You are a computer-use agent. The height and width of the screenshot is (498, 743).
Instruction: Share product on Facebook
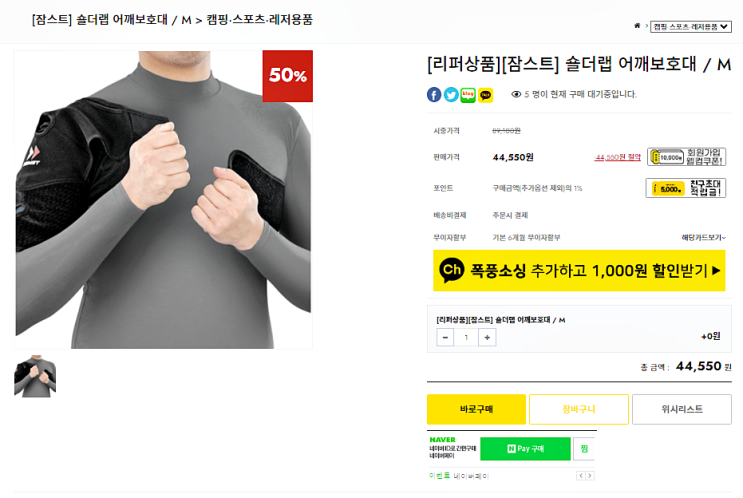coord(434,95)
